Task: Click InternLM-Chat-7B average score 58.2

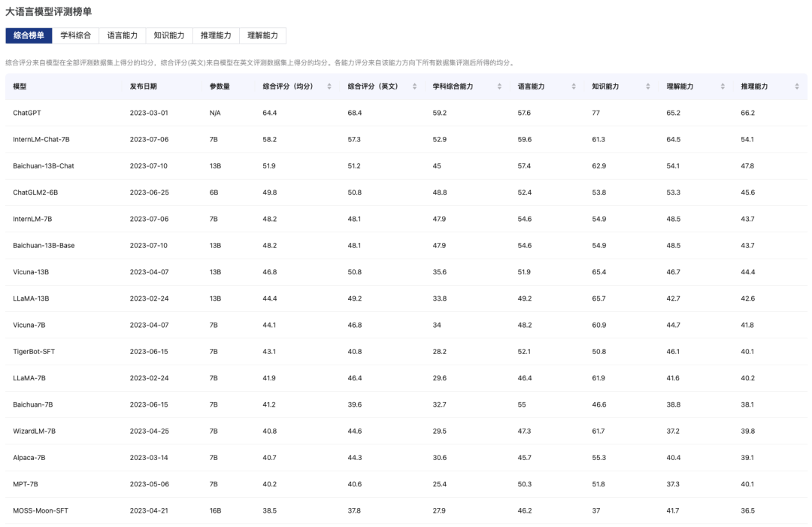Action: (270, 139)
